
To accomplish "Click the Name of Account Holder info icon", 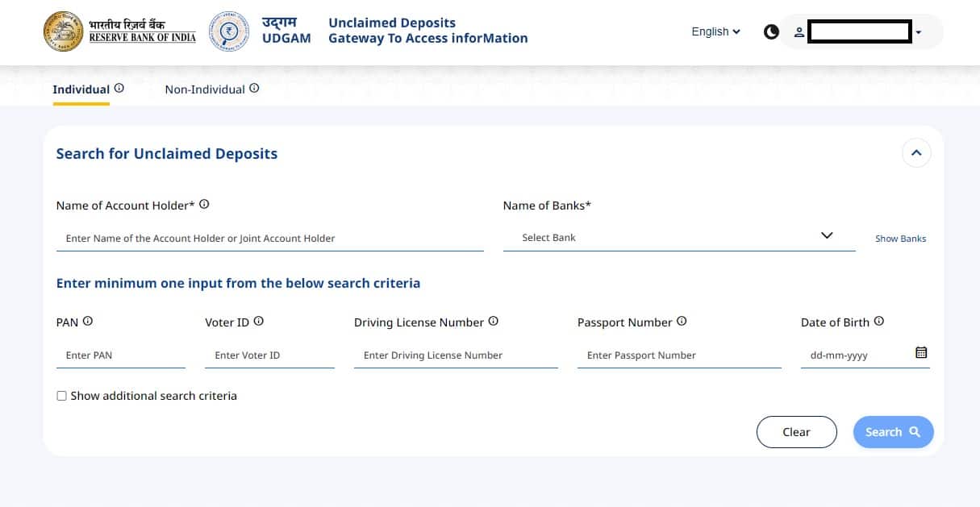I will 204,204.
